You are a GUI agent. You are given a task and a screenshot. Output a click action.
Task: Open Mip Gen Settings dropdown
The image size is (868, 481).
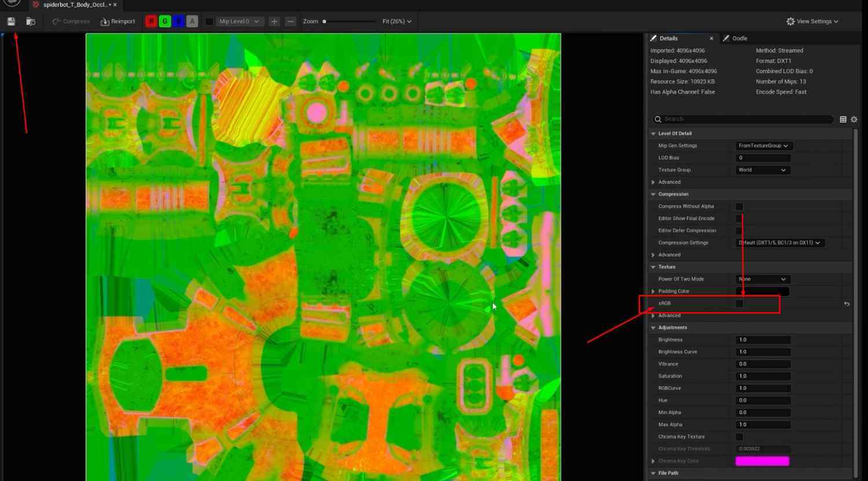tap(764, 146)
